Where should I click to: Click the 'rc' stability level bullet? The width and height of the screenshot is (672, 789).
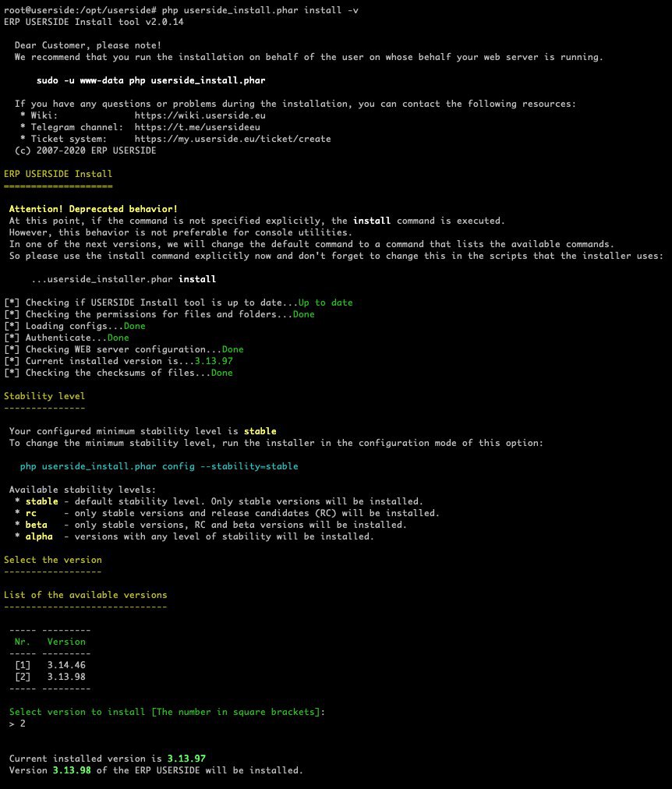30,513
